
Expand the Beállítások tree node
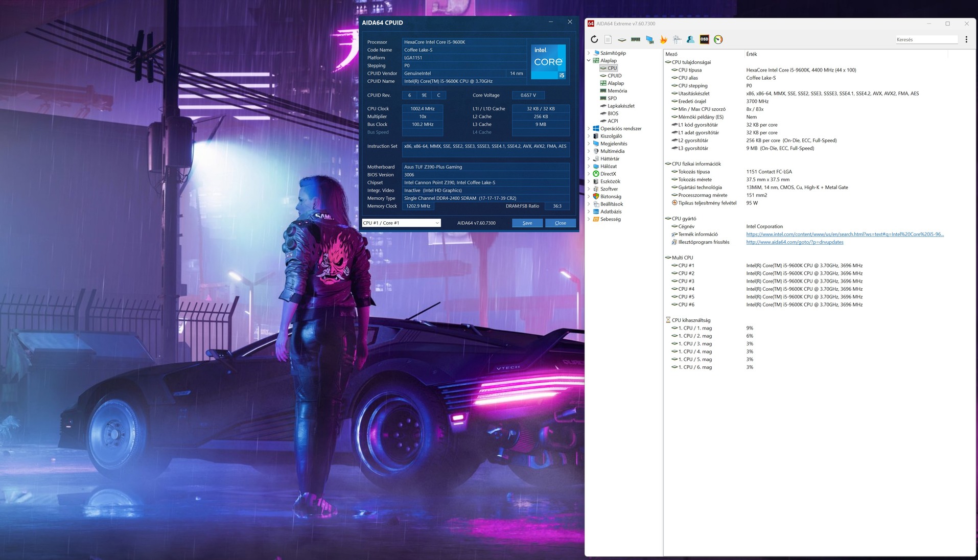click(589, 204)
